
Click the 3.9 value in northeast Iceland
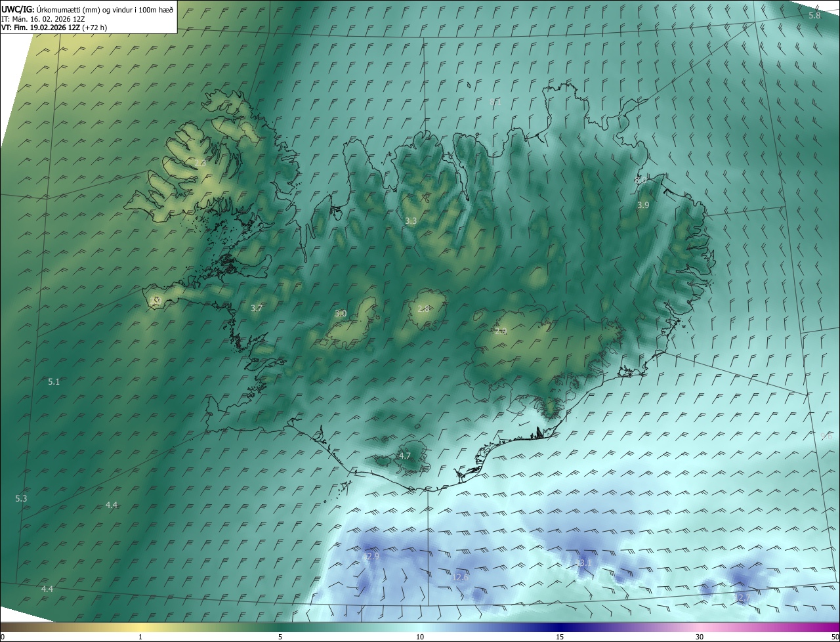pyautogui.click(x=643, y=205)
